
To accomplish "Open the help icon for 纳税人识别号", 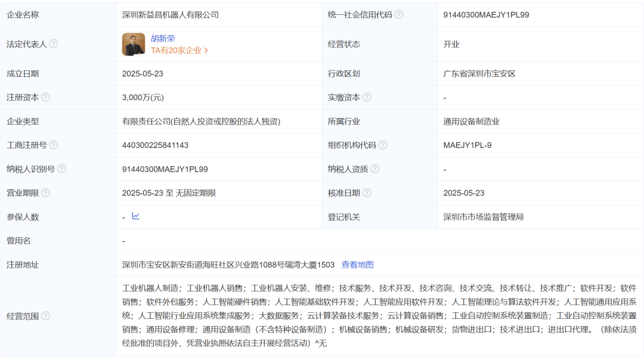I will click(x=61, y=169).
